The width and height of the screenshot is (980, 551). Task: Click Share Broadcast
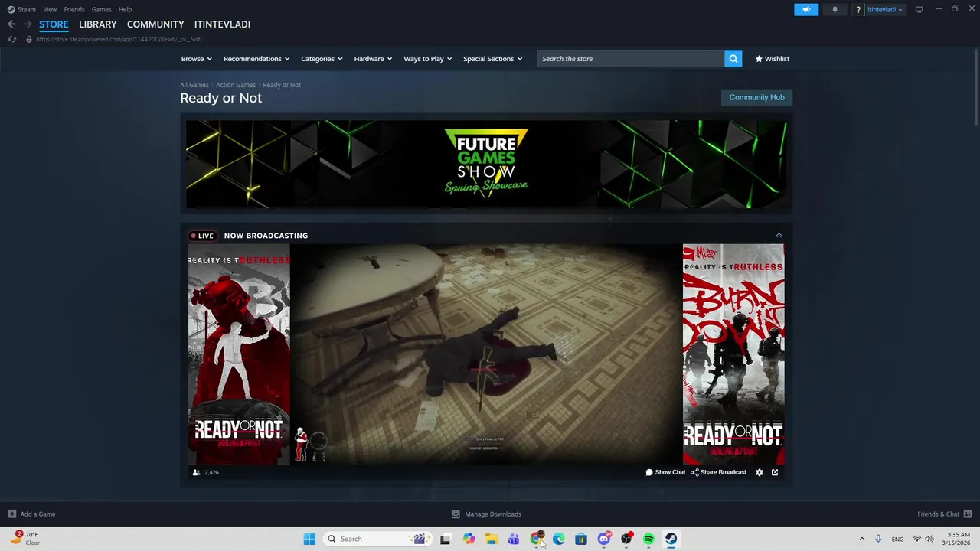[x=718, y=472]
